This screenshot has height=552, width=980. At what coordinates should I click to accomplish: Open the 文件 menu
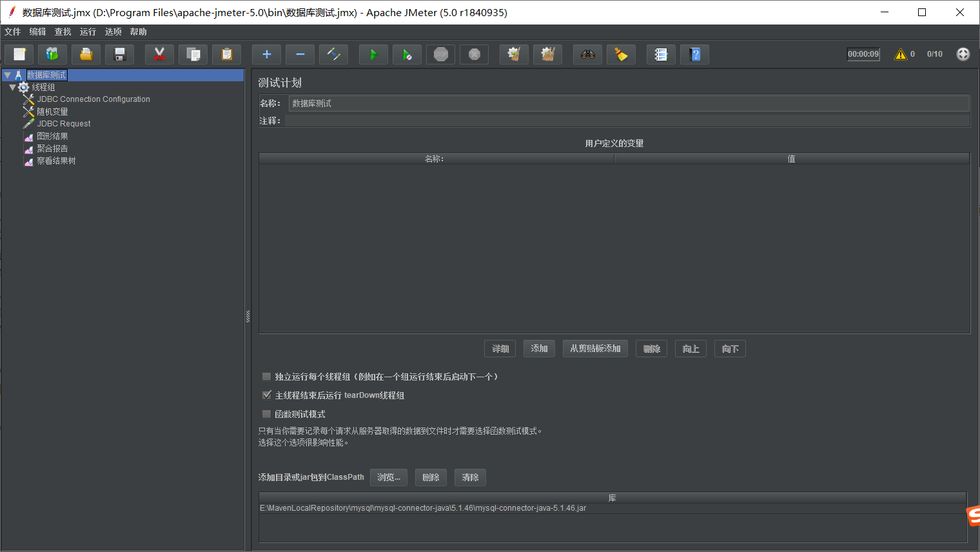[13, 32]
